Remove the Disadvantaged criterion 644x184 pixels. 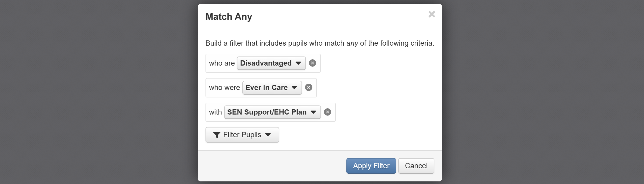click(312, 63)
